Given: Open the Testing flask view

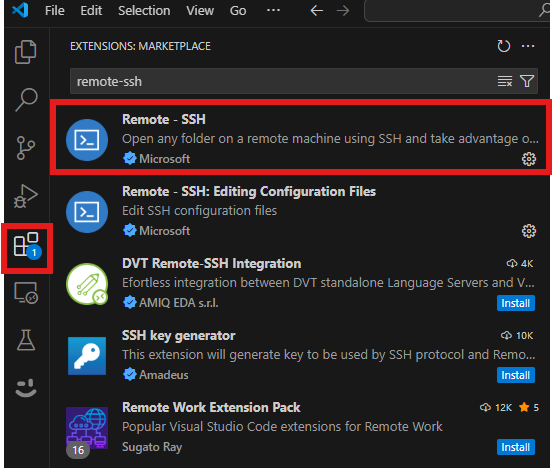Looking at the screenshot, I should pyautogui.click(x=26, y=340).
